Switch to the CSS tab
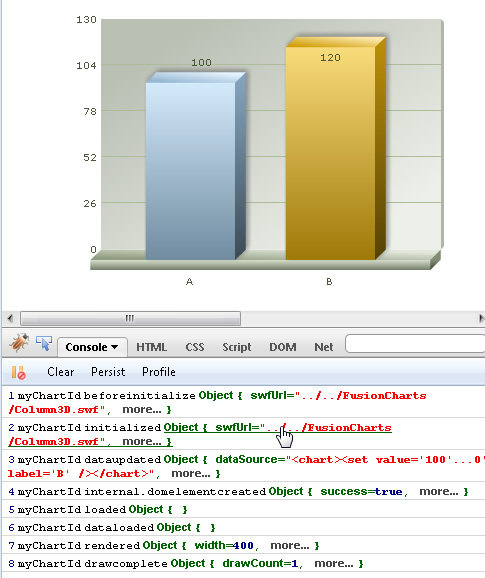 coord(195,347)
